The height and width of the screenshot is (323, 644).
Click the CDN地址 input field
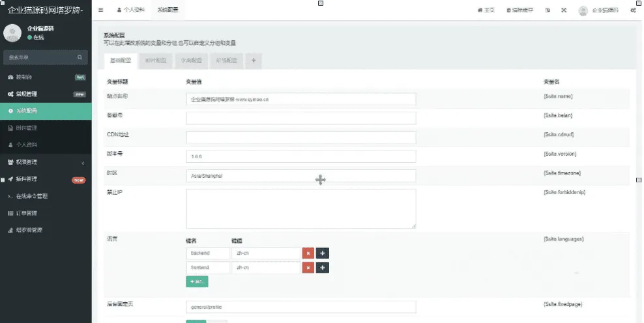coord(300,137)
